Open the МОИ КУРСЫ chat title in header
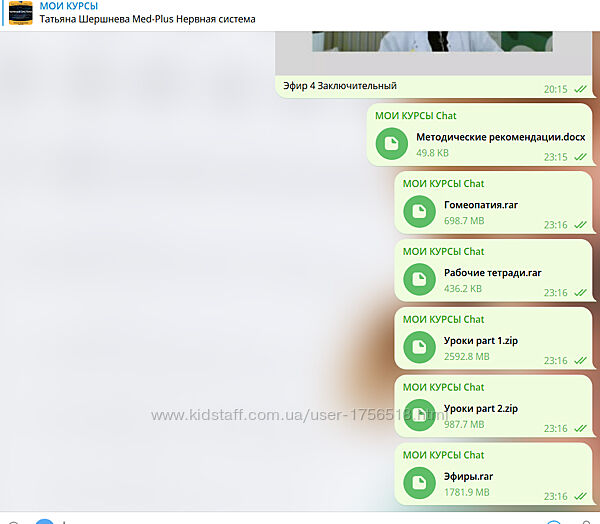Image resolution: width=600 pixels, height=524 pixels. (x=68, y=6)
